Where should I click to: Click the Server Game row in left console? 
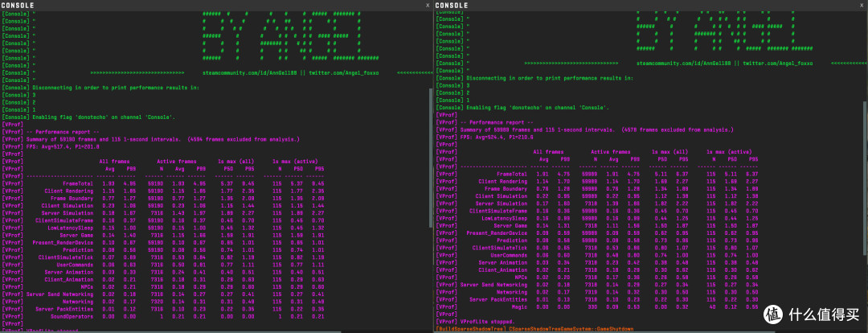click(163, 235)
